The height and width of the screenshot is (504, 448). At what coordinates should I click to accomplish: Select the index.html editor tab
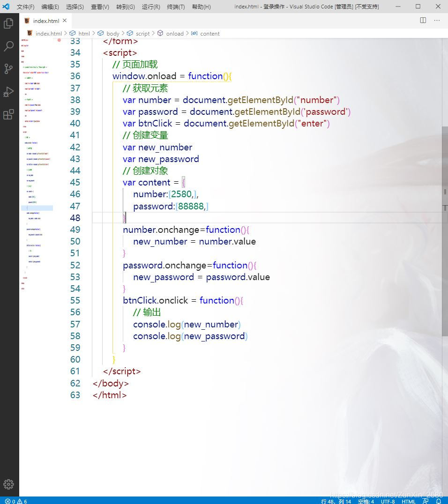(45, 21)
